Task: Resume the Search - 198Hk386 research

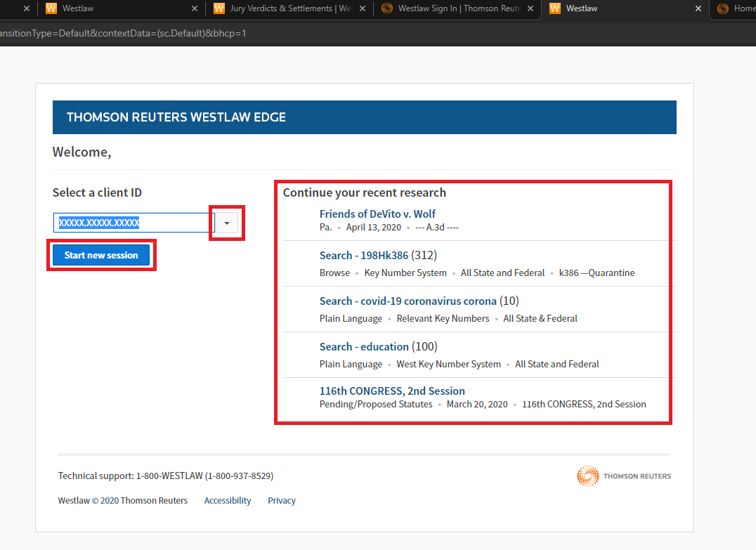Action: [363, 255]
